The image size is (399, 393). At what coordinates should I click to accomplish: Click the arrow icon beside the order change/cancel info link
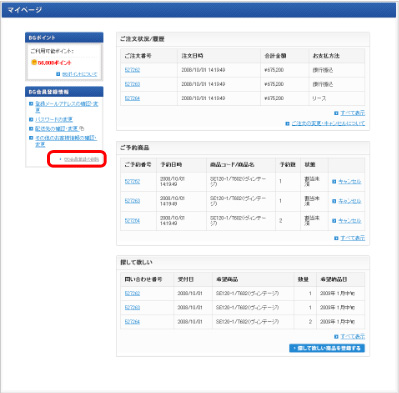click(x=287, y=124)
